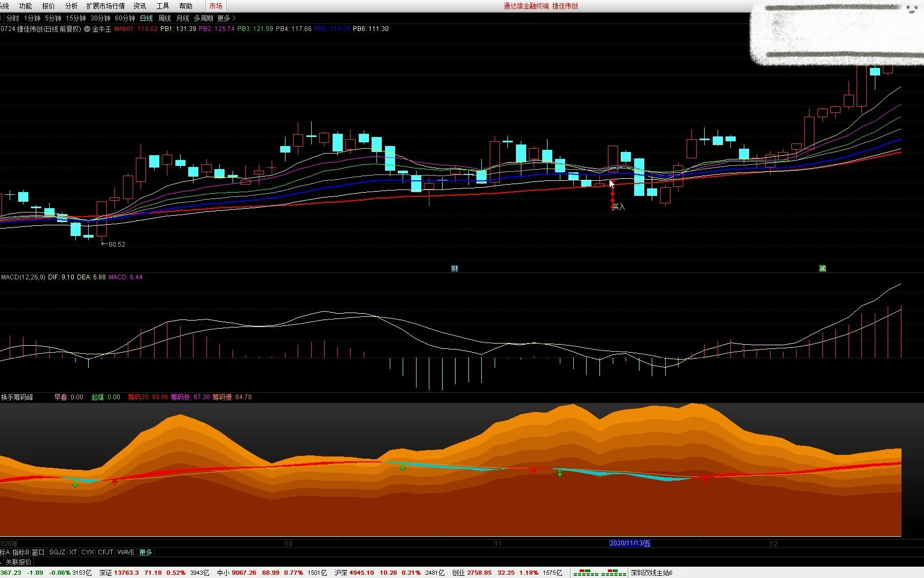This screenshot has height=578, width=924.
Task: Open the 工具 menu
Action: click(x=163, y=6)
